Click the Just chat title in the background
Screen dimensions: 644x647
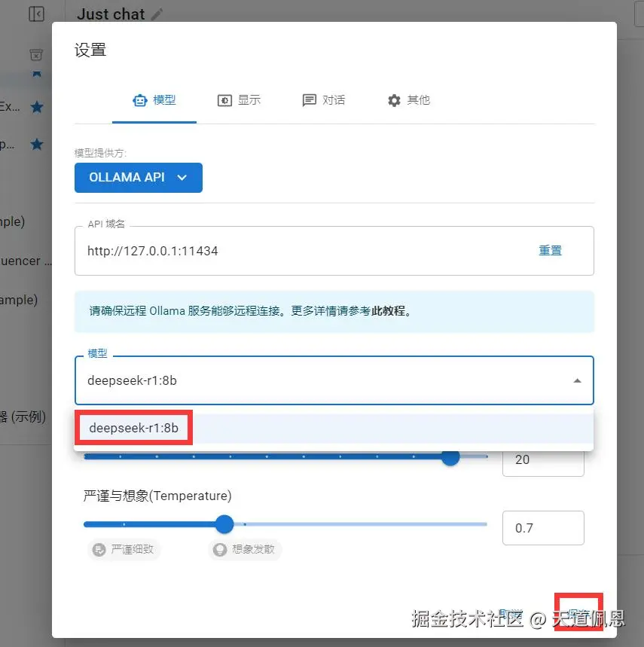111,14
